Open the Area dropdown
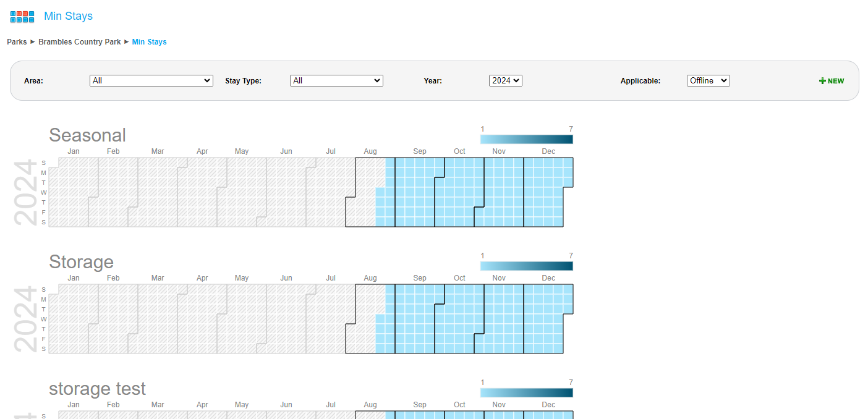Viewport: 868px width, 419px height. point(151,81)
